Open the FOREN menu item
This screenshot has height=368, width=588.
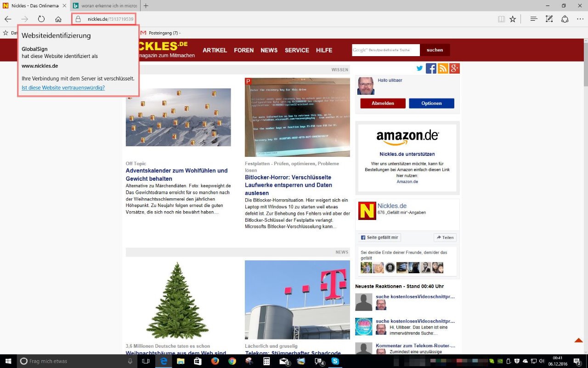tap(243, 50)
